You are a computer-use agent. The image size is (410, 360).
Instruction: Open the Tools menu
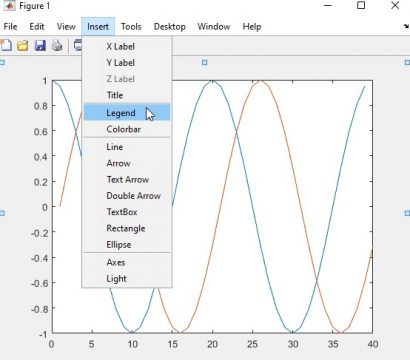click(131, 27)
